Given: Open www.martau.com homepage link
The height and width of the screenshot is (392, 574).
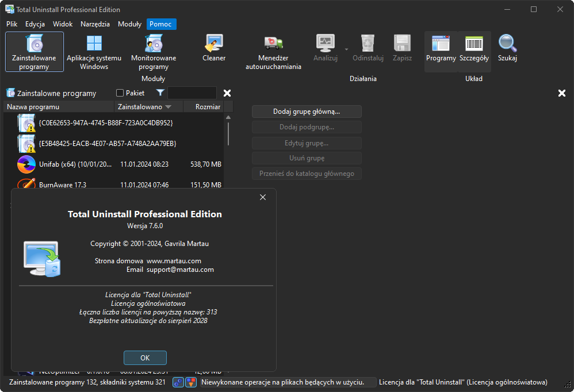Looking at the screenshot, I should pyautogui.click(x=174, y=261).
